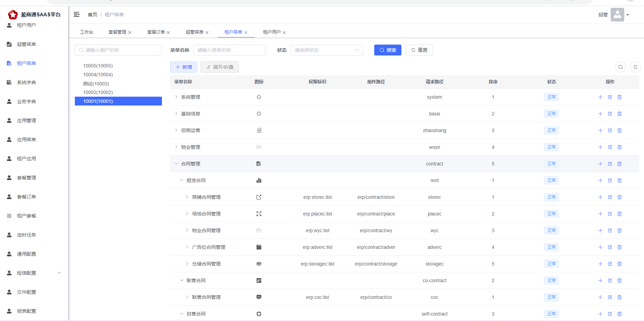Viewport: 644px width, 321px height.
Task: Expand the 物业管理 row
Action: tap(176, 147)
